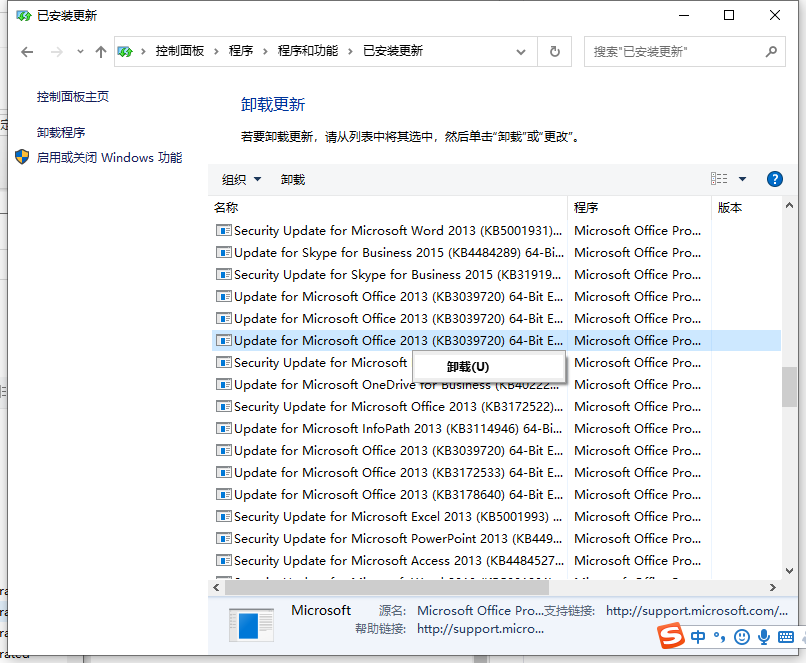This screenshot has height=663, width=806.
Task: Go back with the back arrow
Action: (27, 51)
